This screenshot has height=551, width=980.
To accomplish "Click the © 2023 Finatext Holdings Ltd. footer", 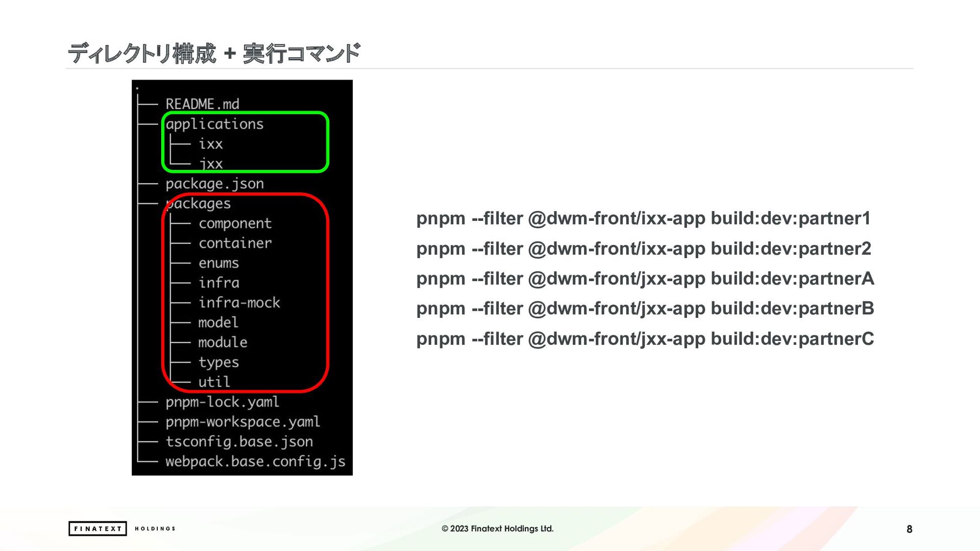I will pyautogui.click(x=498, y=529).
